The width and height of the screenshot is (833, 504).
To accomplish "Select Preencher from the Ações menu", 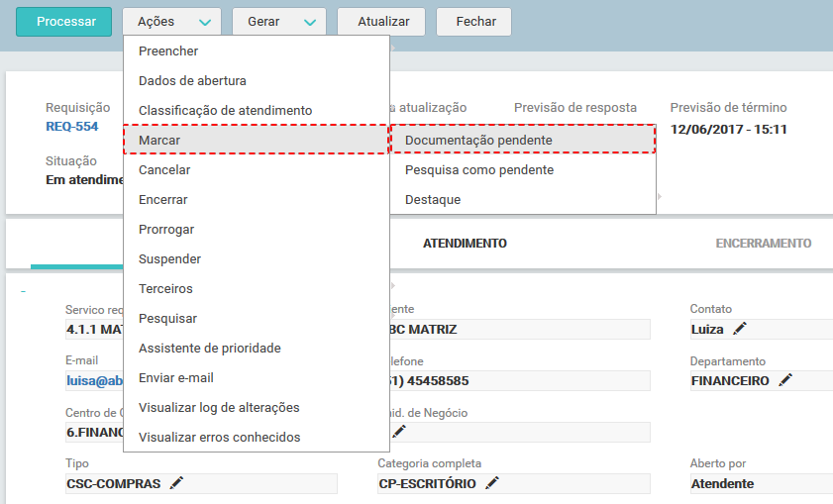I will (x=257, y=50).
